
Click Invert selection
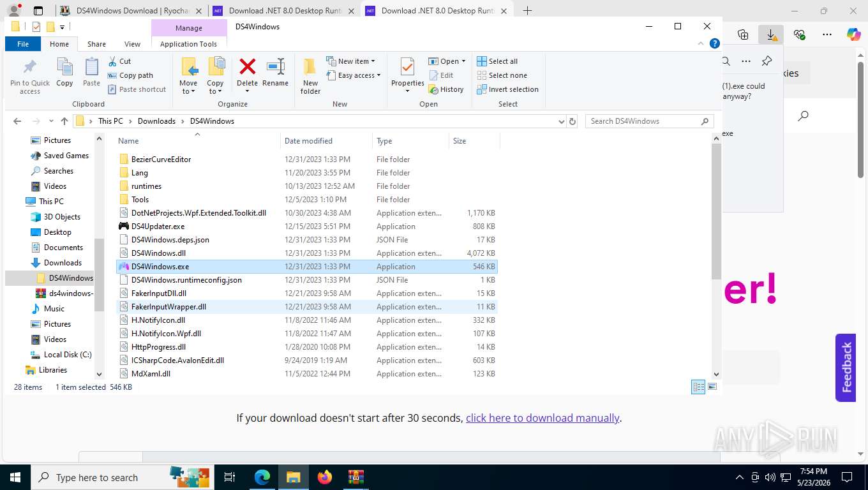(x=508, y=89)
